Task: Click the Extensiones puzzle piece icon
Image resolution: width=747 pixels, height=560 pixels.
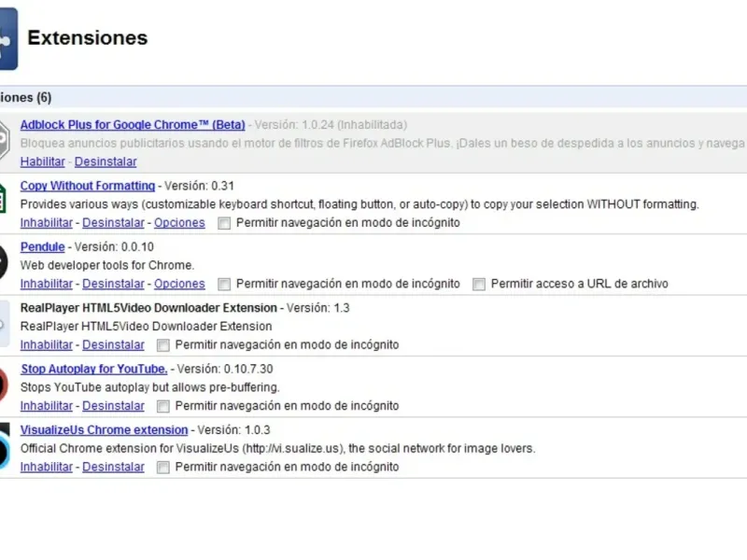Action: point(8,39)
